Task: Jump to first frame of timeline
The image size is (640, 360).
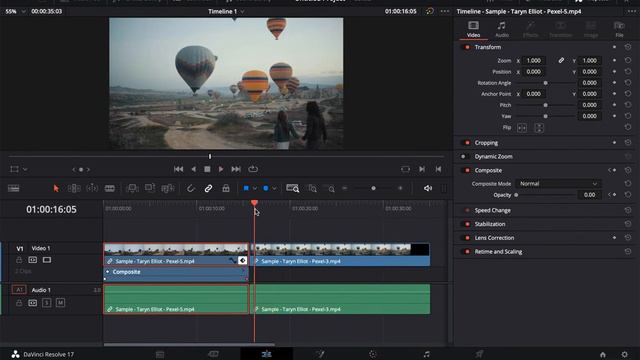Action: click(178, 169)
